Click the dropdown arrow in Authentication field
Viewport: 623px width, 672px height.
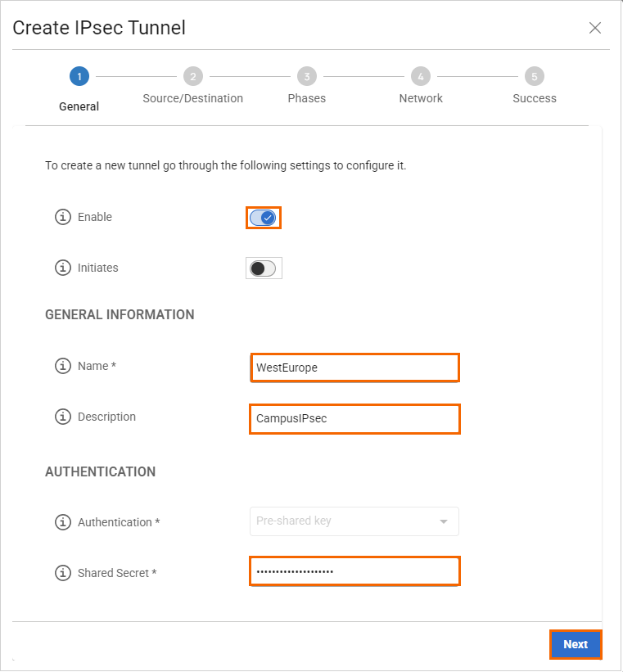444,521
